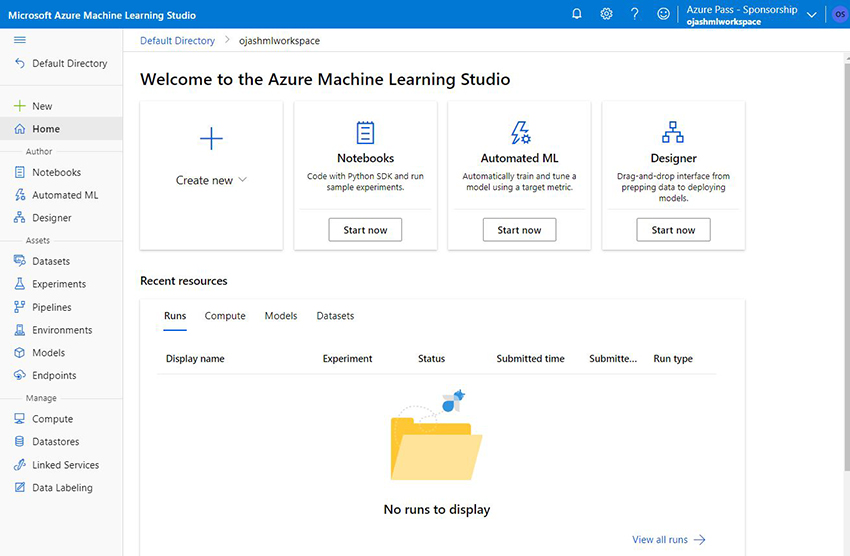Click the Experiments flask icon
This screenshot has height=556, width=850.
pos(20,283)
